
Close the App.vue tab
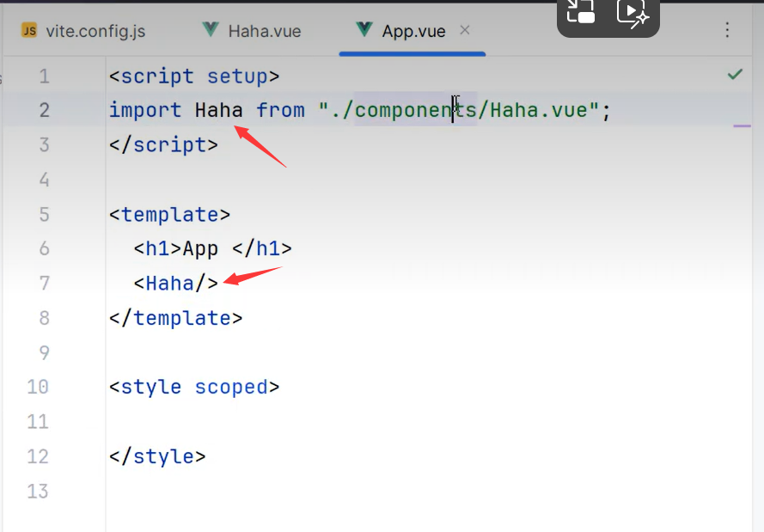coord(465,30)
